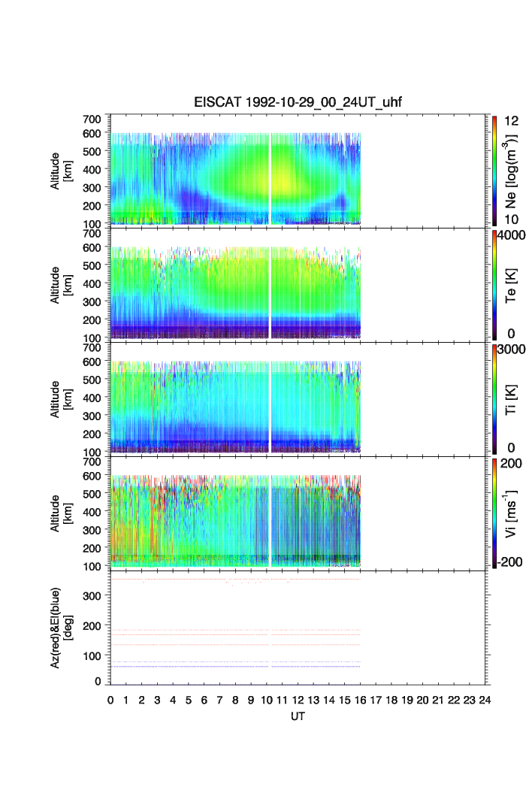This screenshot has width=532, height=799.
Task: Click the 300 tick in the Az/El panel
Action: click(x=92, y=596)
